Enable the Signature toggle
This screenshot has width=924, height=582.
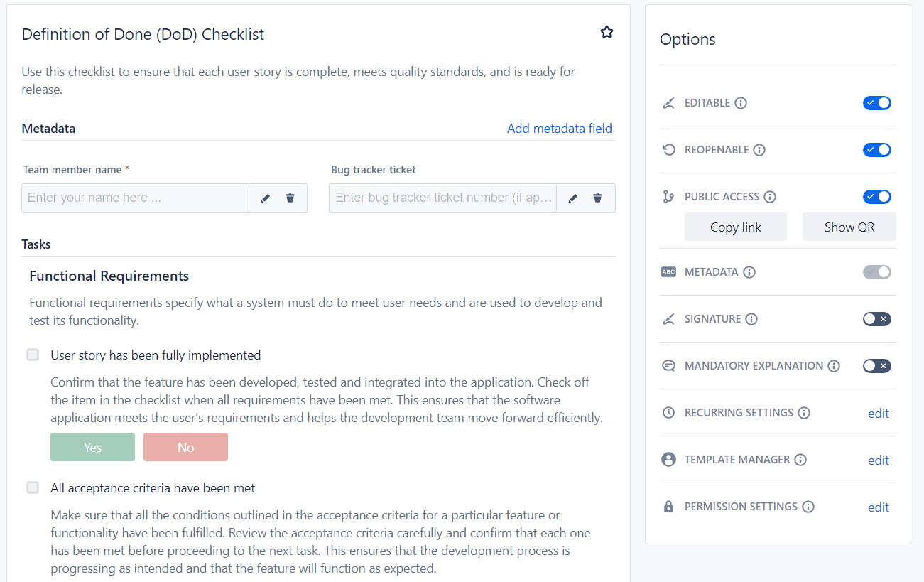tap(876, 318)
